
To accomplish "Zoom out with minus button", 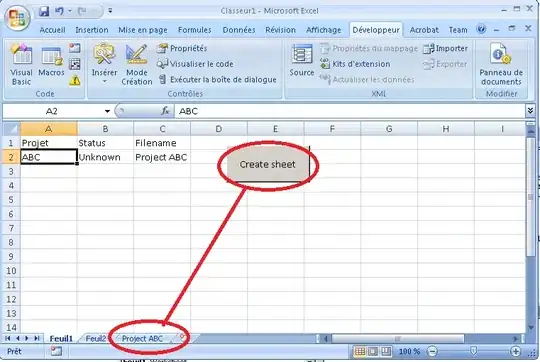I will click(432, 352).
